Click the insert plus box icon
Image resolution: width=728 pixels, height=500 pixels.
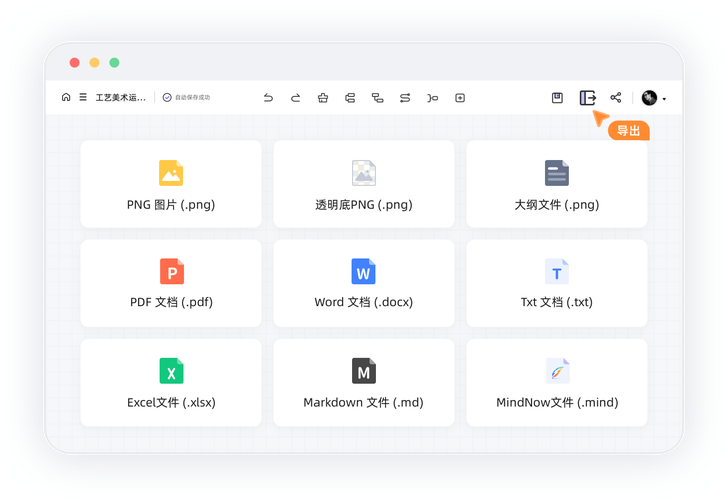tap(460, 98)
